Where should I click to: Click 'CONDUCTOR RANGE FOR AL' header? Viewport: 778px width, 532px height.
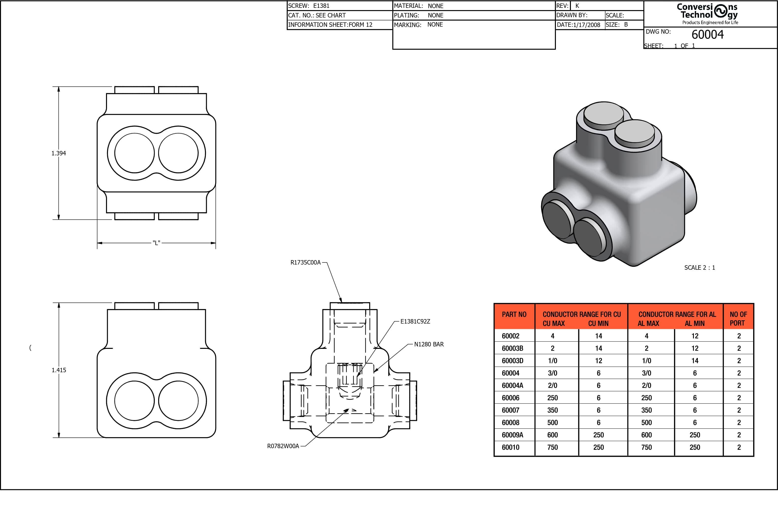point(677,314)
